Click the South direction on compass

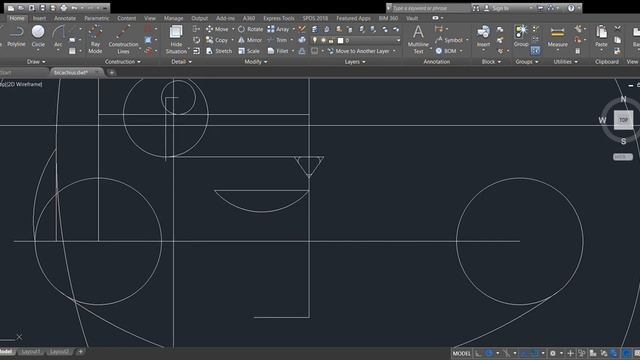coord(623,141)
